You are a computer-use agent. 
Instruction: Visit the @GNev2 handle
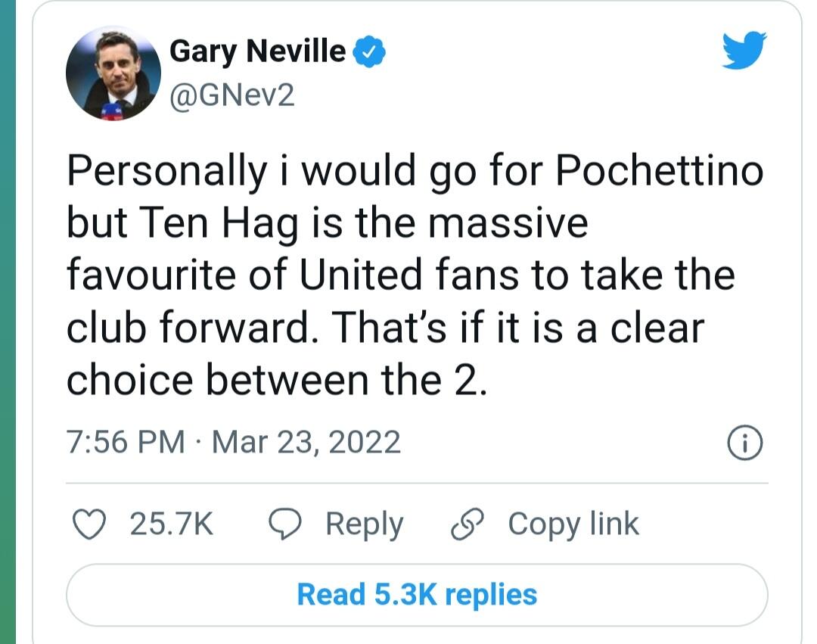[231, 95]
